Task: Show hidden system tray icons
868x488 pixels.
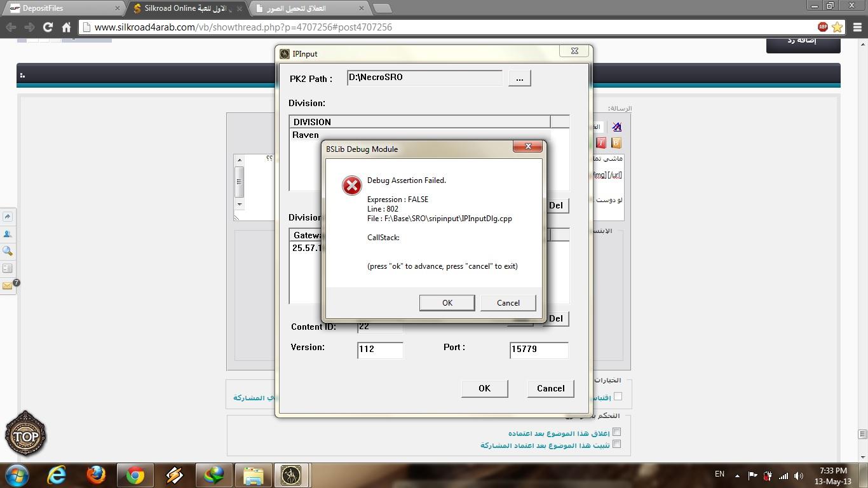Action: pos(737,475)
